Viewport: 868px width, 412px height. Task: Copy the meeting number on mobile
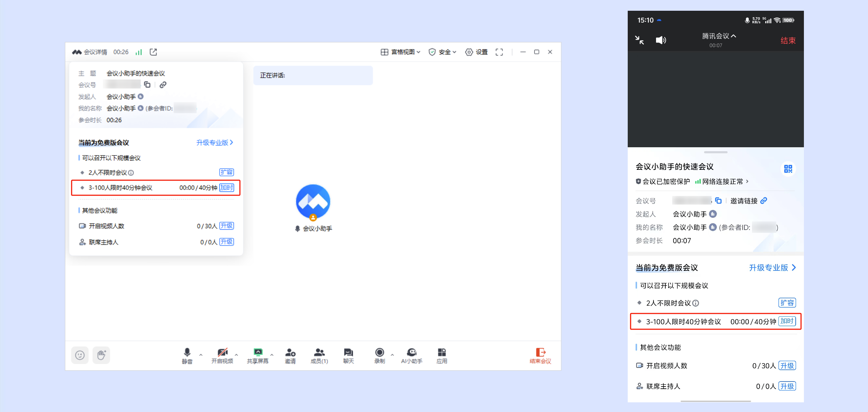718,201
